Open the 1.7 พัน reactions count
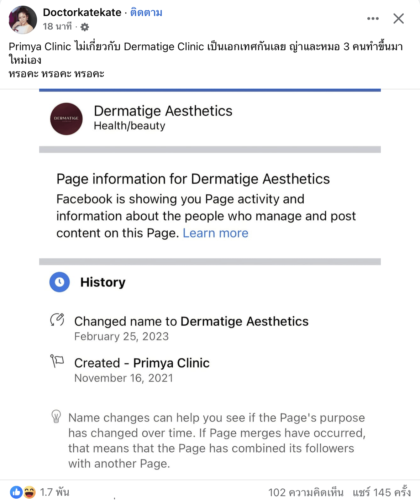This screenshot has height=504, width=420. pyautogui.click(x=54, y=492)
